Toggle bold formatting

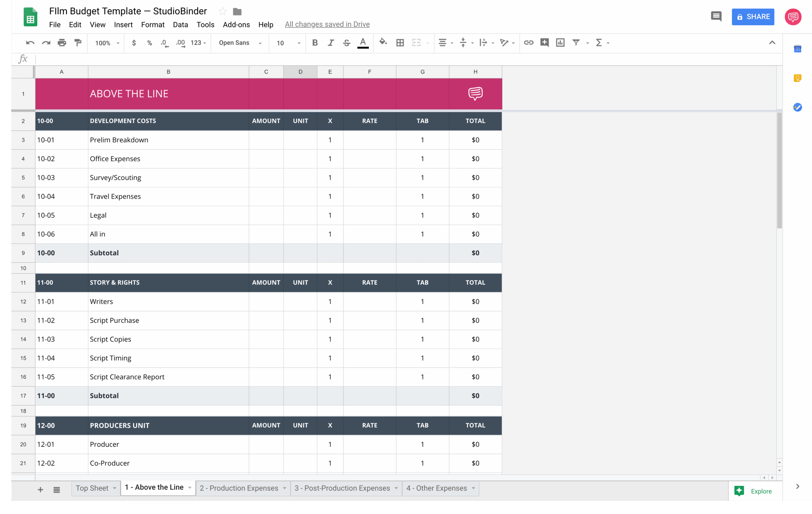[x=315, y=43]
